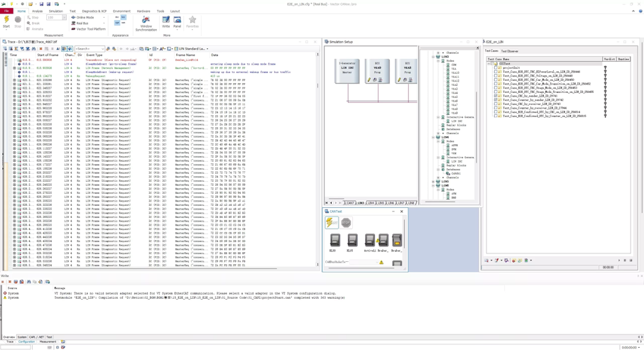Open the Online Mode dropdown
Viewport: 644px width, 350px height.
coord(88,17)
